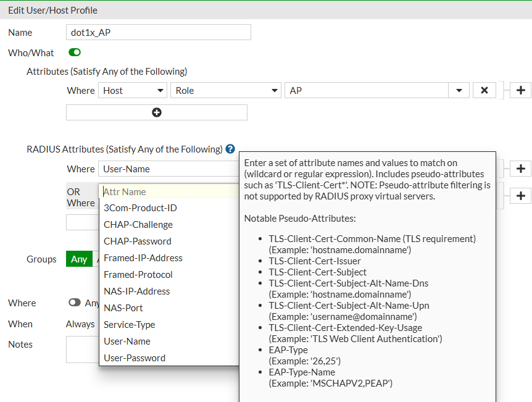
Task: Open the Host type dropdown
Action: point(132,91)
